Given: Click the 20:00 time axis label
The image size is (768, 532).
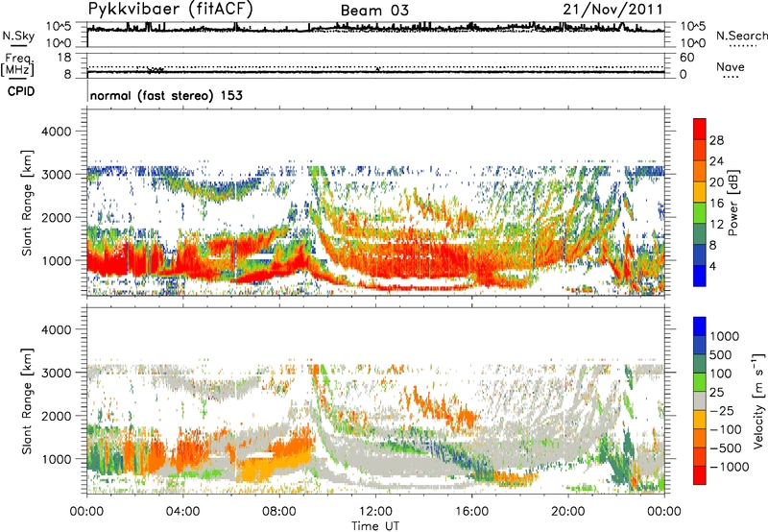Looking at the screenshot, I should pyautogui.click(x=568, y=512).
